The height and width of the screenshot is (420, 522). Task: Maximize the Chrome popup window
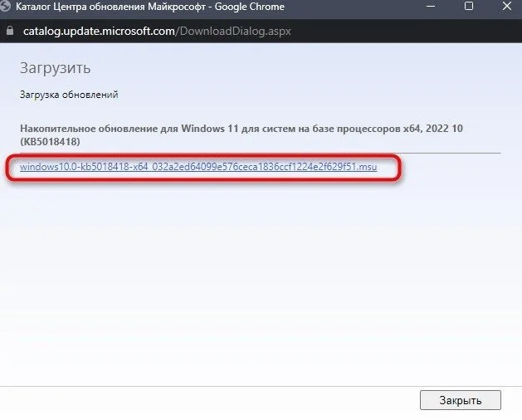[469, 6]
